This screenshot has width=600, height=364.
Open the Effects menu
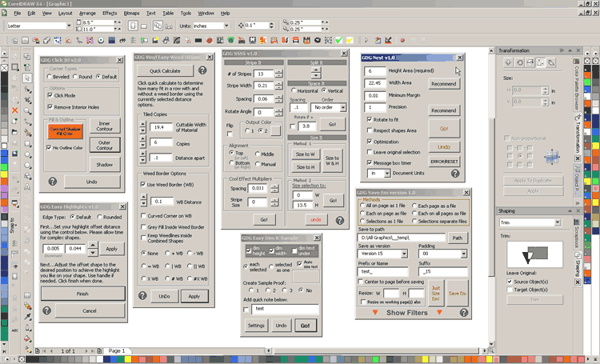pos(110,13)
